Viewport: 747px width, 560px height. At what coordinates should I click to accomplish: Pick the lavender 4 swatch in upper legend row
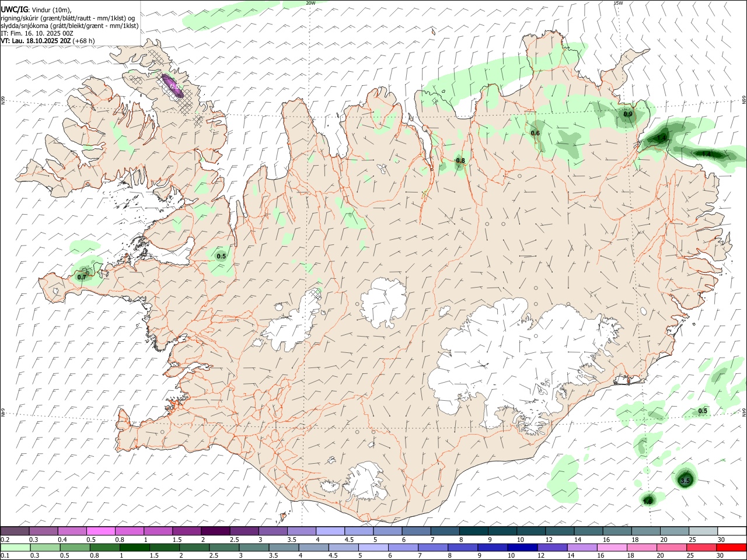tap(330, 531)
